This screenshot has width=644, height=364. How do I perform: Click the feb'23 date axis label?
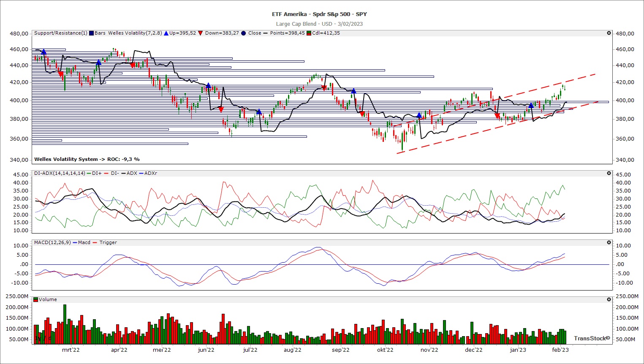pos(560,350)
